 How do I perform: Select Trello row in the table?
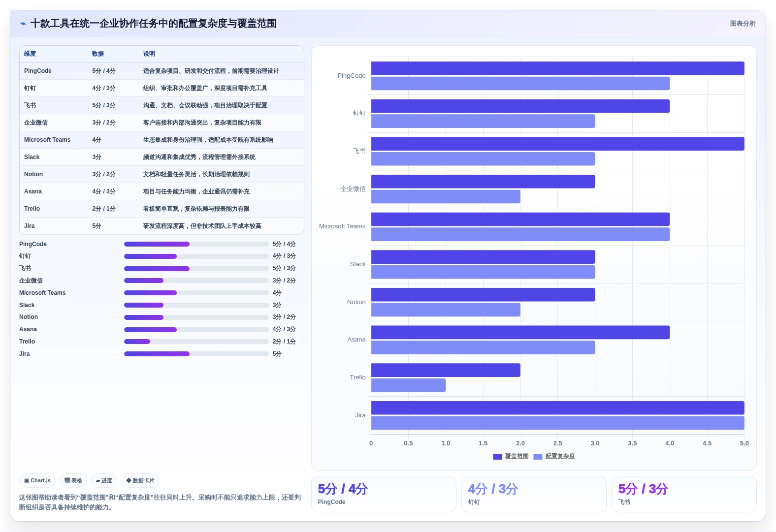(162, 209)
